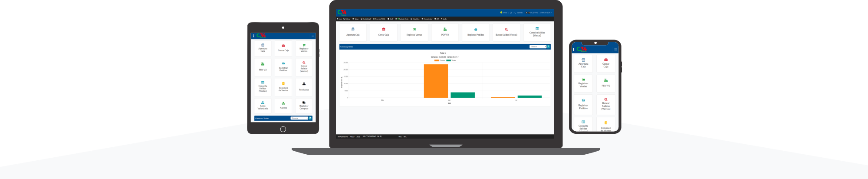Open period dropdown in tablet Compras y Ventas
868x179 pixels.
(x=299, y=118)
